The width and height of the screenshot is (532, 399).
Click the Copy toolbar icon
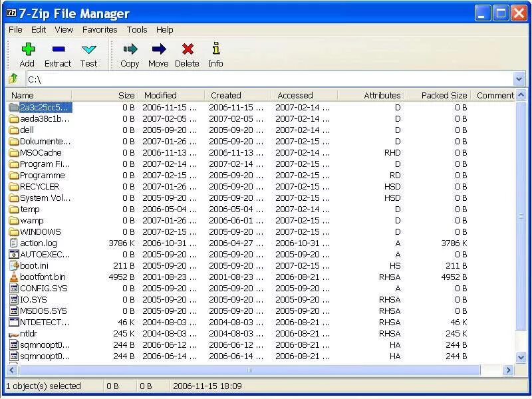130,49
